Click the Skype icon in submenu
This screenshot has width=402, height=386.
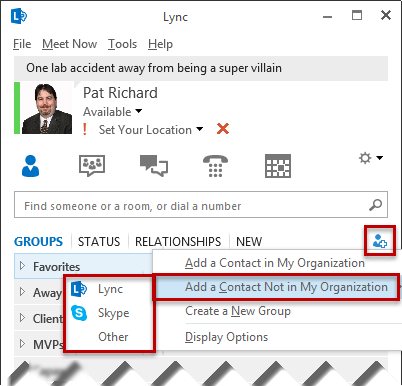pos(79,313)
